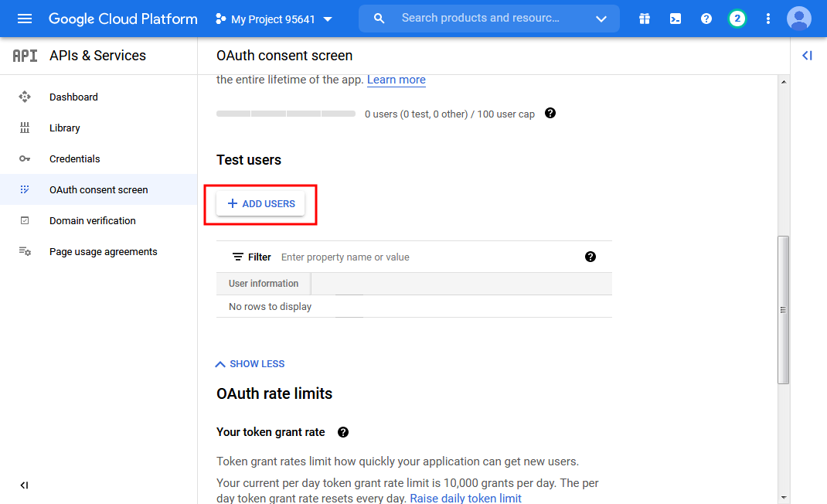Click the Filter icon in table
827x504 pixels.
[238, 257]
